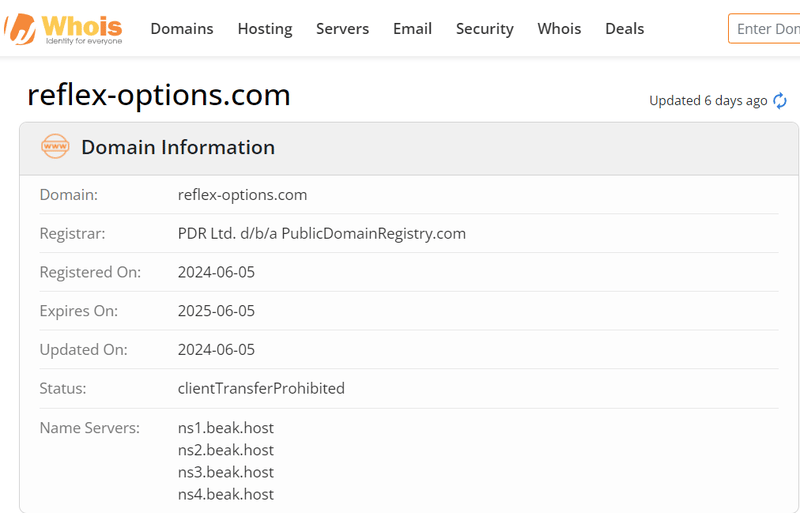Open the Servers menu
Viewport: 800px width, 513px height.
[342, 29]
